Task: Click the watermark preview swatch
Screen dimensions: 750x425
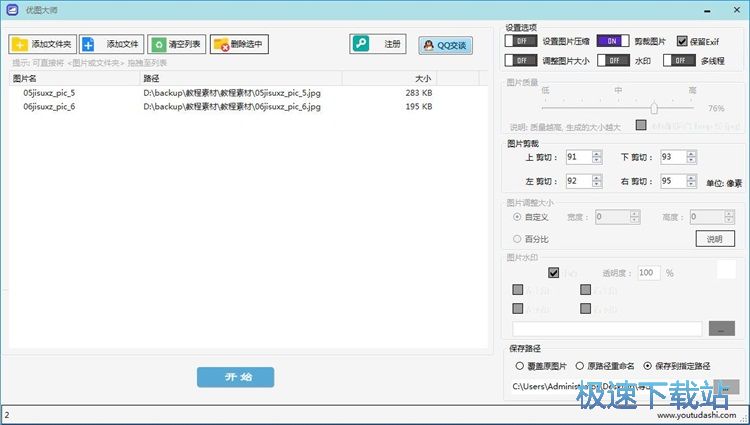Action: tap(726, 269)
